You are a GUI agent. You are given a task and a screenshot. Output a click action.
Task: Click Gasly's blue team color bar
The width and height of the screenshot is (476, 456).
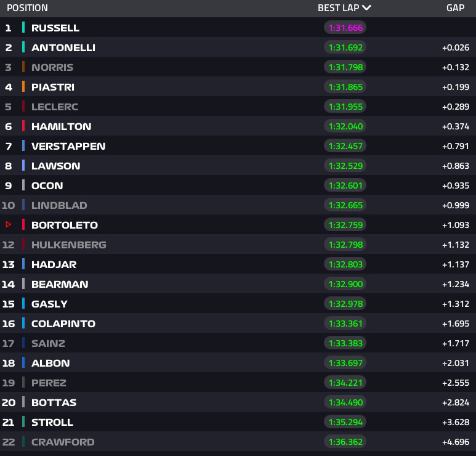pos(23,304)
